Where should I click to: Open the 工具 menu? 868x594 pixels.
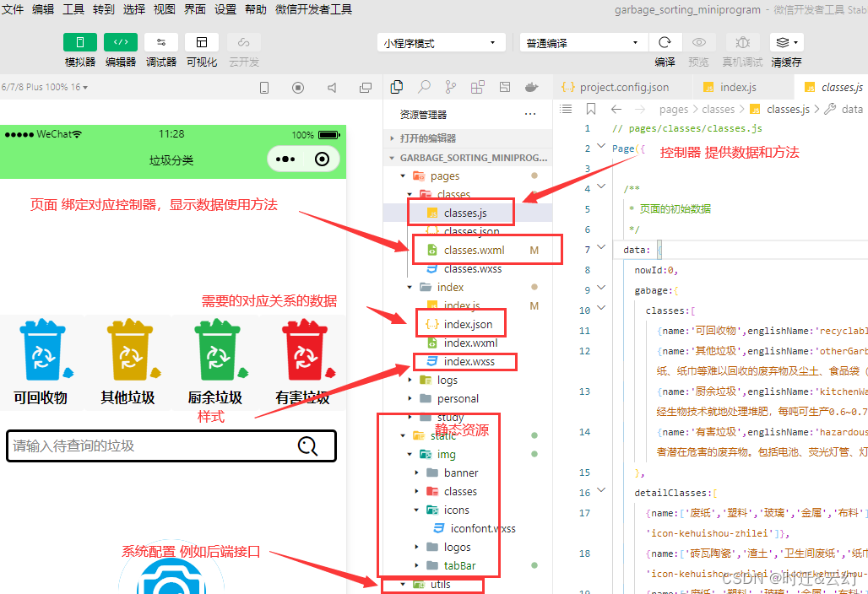click(73, 9)
